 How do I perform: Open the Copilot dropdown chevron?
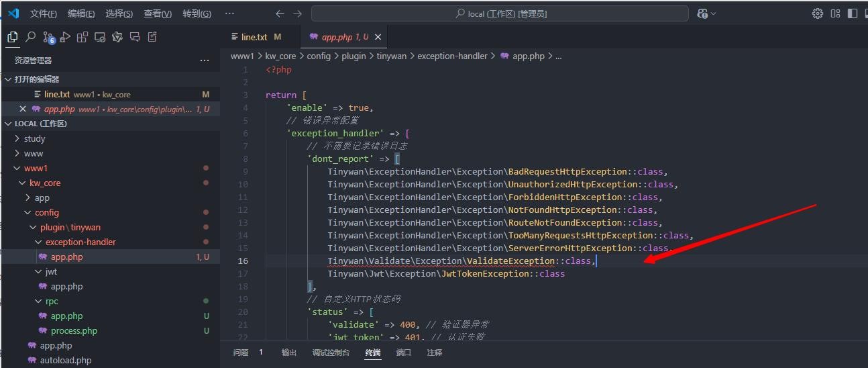714,13
